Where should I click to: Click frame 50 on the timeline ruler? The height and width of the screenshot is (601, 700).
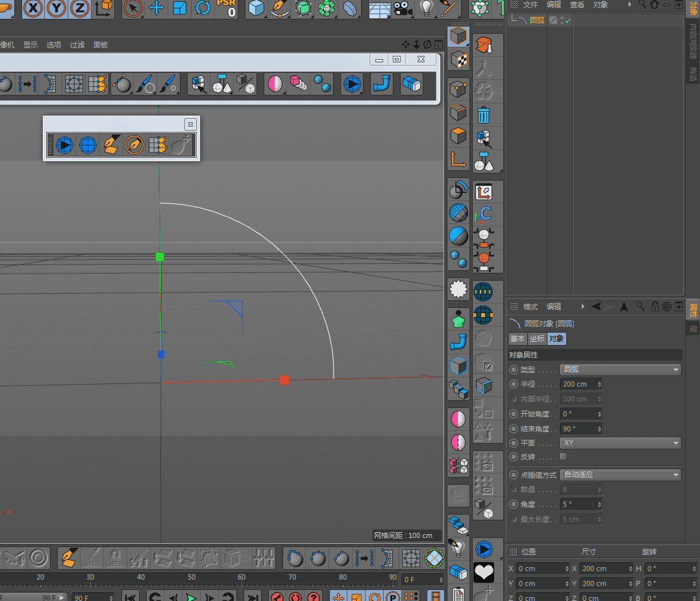click(x=192, y=578)
